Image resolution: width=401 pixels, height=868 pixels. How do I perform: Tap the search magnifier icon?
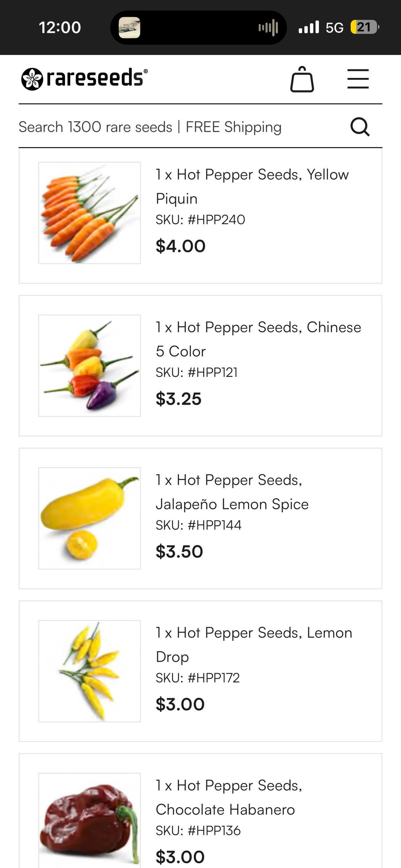coord(360,127)
